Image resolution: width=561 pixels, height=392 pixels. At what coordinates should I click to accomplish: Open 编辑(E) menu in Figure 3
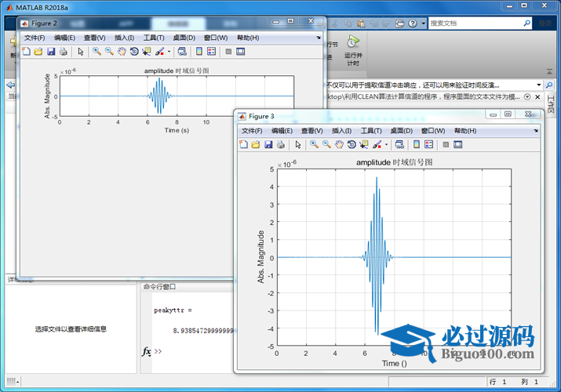282,131
